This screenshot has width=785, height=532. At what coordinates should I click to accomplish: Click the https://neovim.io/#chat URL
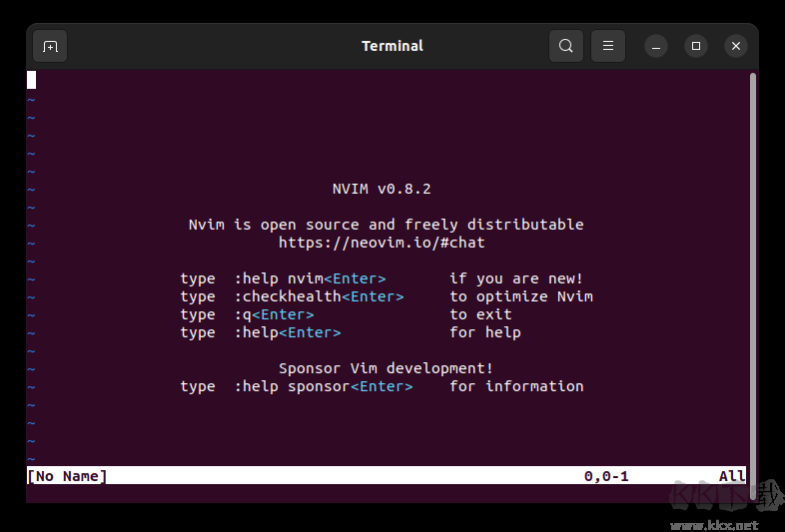[382, 243]
